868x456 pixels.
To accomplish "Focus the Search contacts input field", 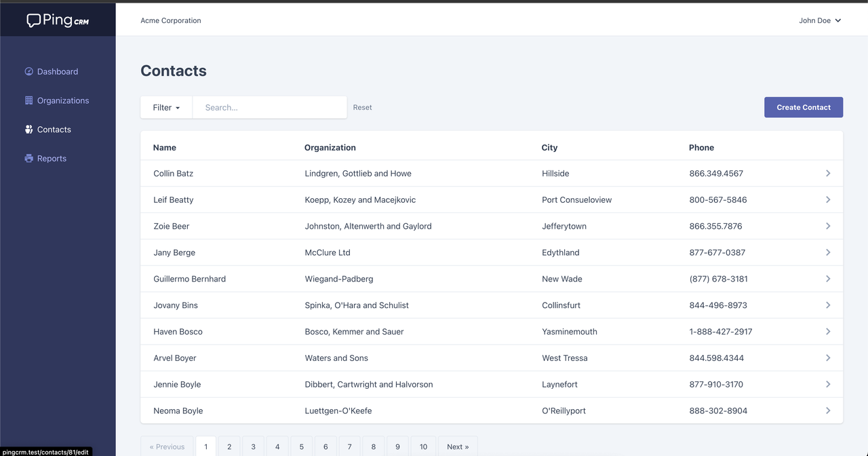I will click(x=270, y=107).
